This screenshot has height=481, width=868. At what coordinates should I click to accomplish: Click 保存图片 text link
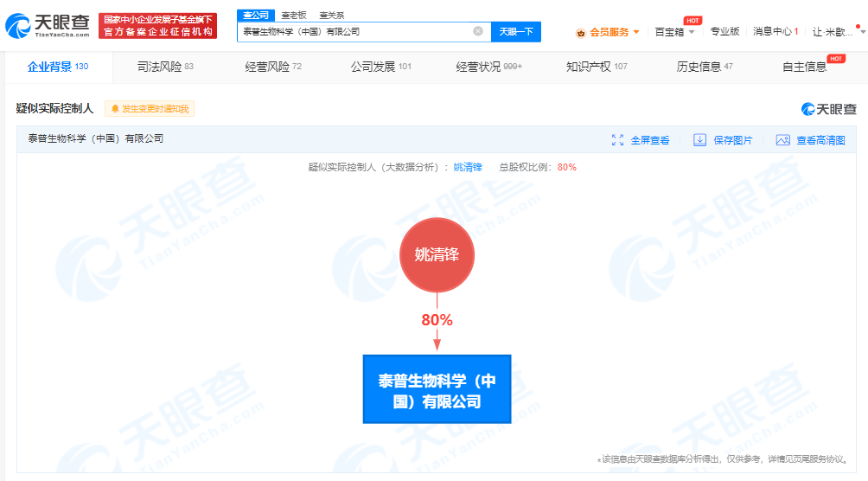click(x=733, y=140)
